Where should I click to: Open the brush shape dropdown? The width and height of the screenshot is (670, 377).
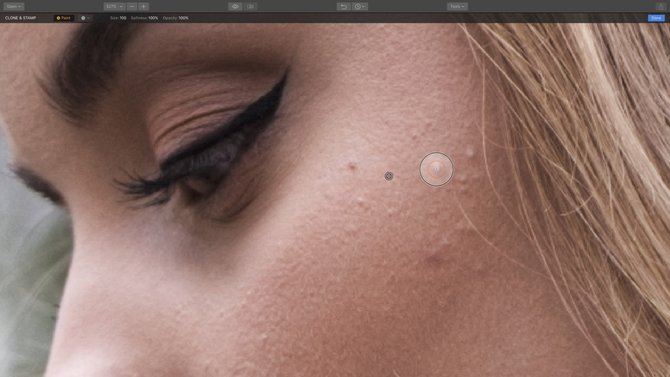tap(85, 18)
